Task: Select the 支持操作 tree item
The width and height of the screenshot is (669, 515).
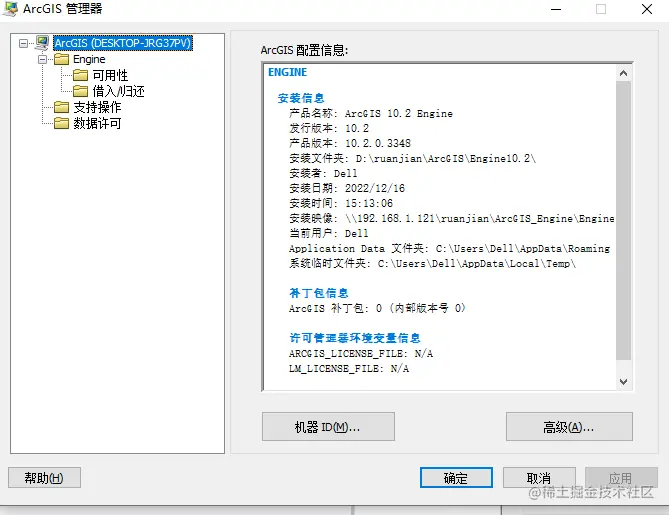Action: click(97, 107)
